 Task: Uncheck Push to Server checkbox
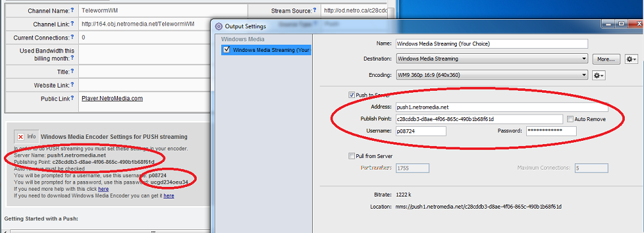click(352, 95)
